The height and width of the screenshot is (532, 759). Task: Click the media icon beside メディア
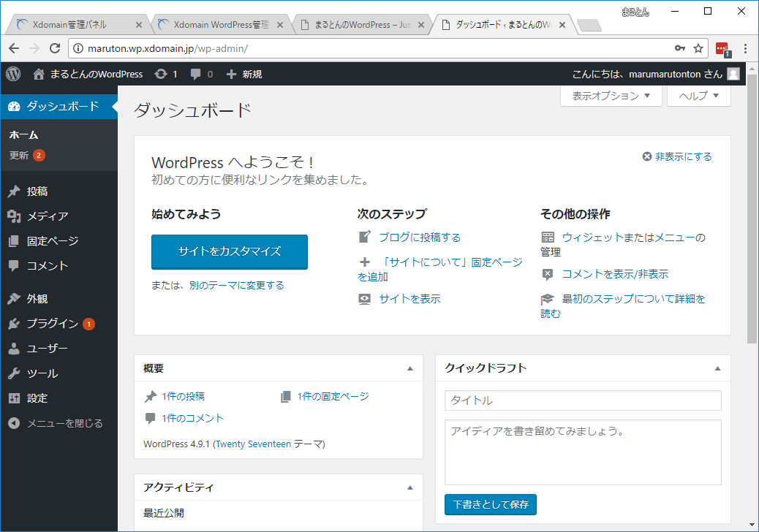click(14, 216)
